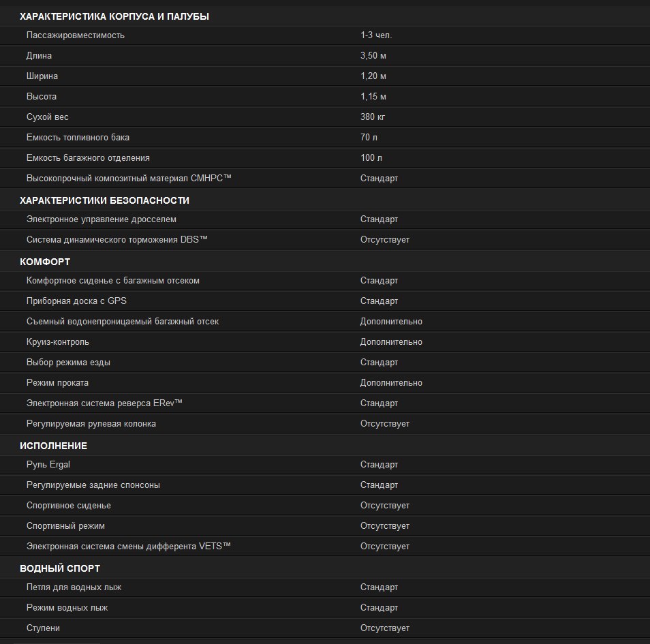Click the VETS trim system row

tap(325, 546)
